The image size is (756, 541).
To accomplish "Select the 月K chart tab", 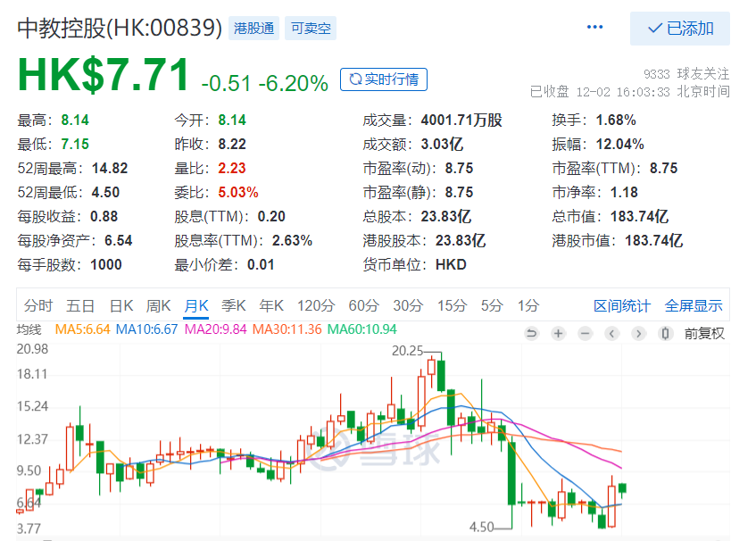I will pos(196,305).
